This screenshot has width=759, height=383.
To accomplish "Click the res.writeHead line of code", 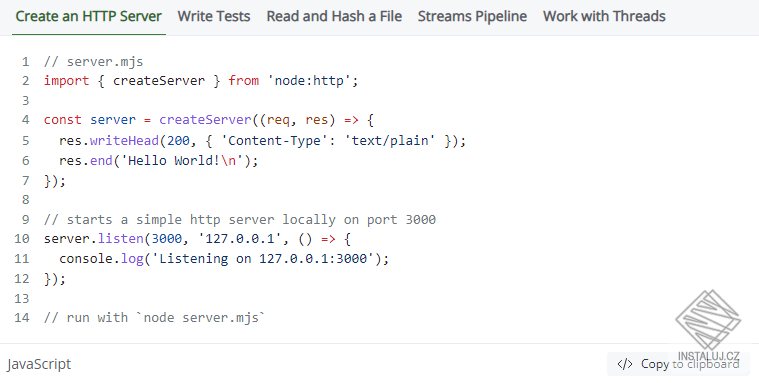I will [262, 140].
